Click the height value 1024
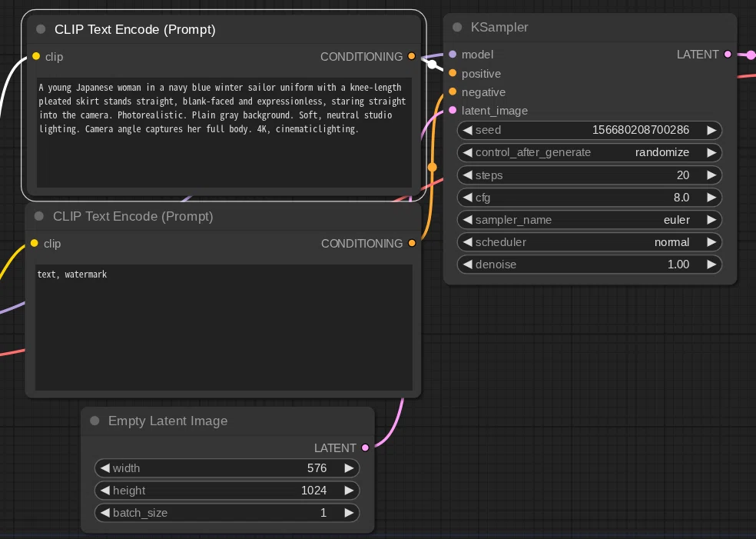 point(314,491)
